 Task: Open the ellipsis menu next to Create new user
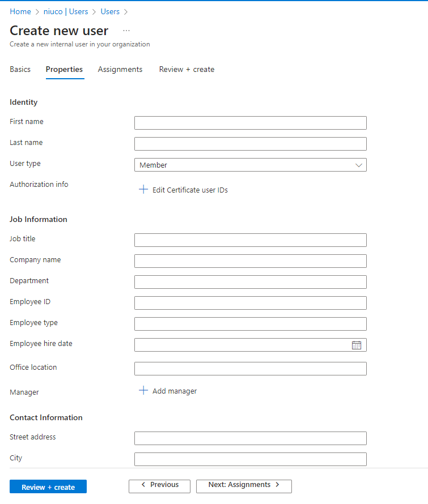click(x=126, y=31)
